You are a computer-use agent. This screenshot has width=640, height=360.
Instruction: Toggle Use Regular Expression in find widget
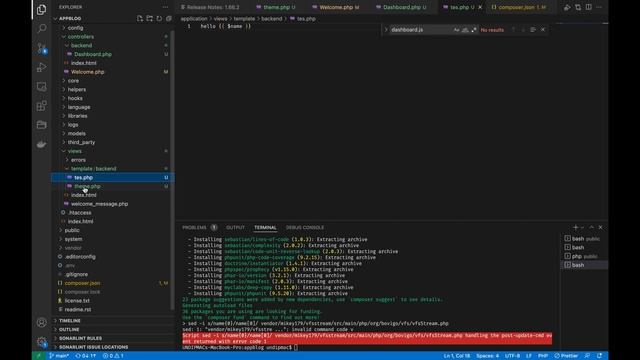click(x=473, y=30)
